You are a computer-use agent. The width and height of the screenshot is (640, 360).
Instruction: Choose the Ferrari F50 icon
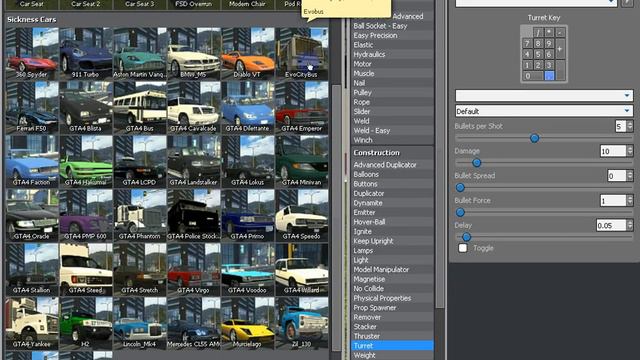(x=32, y=107)
